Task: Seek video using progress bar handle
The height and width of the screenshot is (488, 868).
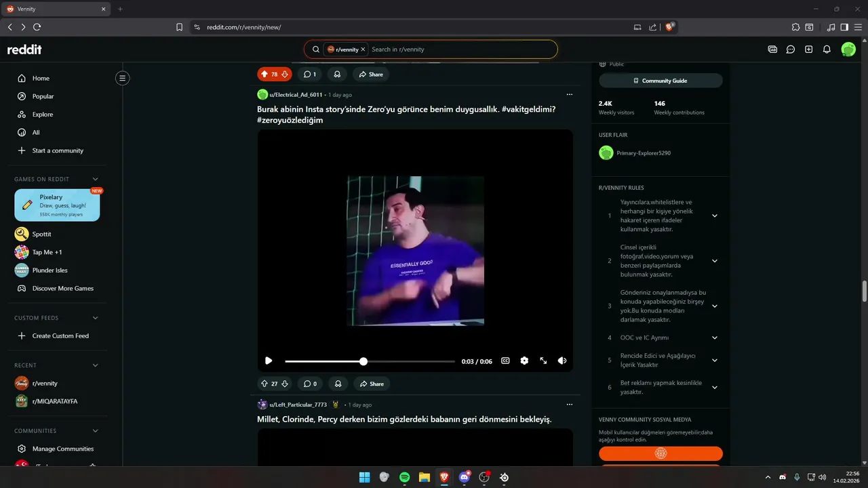Action: click(363, 361)
